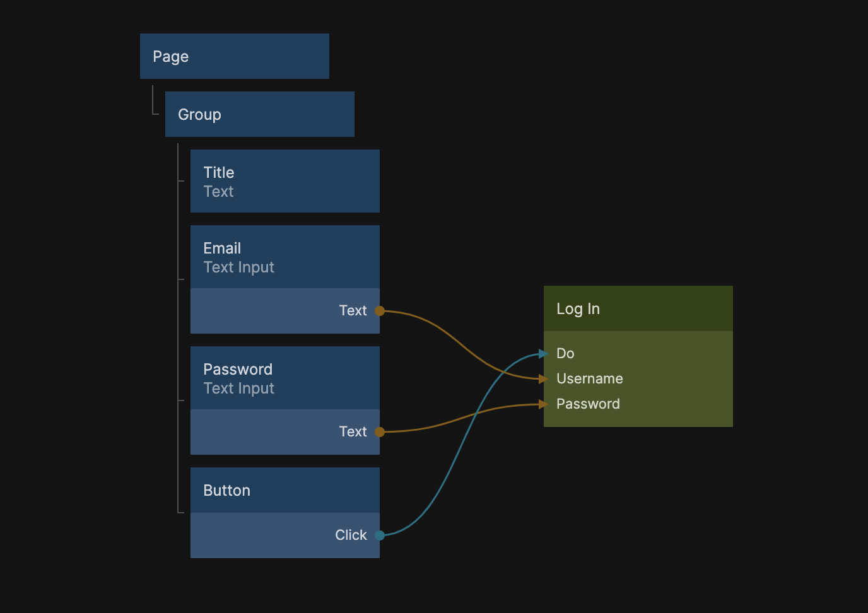Select the Email Text Input node header
The height and width of the screenshot is (613, 868).
(x=284, y=257)
